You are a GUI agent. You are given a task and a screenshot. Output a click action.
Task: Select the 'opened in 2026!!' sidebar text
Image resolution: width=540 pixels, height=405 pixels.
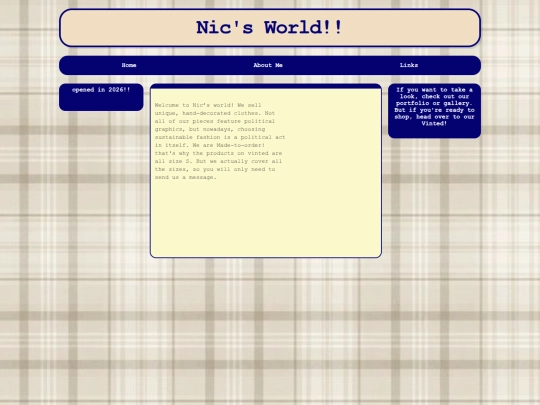[101, 90]
